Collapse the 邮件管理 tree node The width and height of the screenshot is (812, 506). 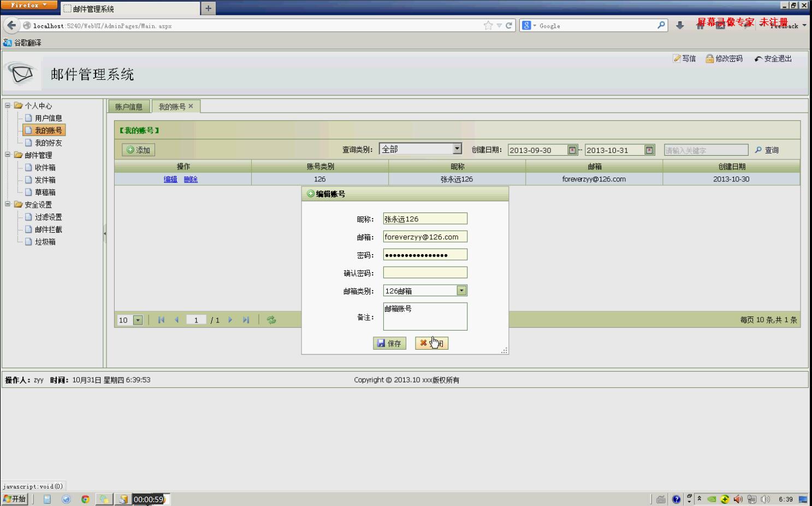coord(8,155)
